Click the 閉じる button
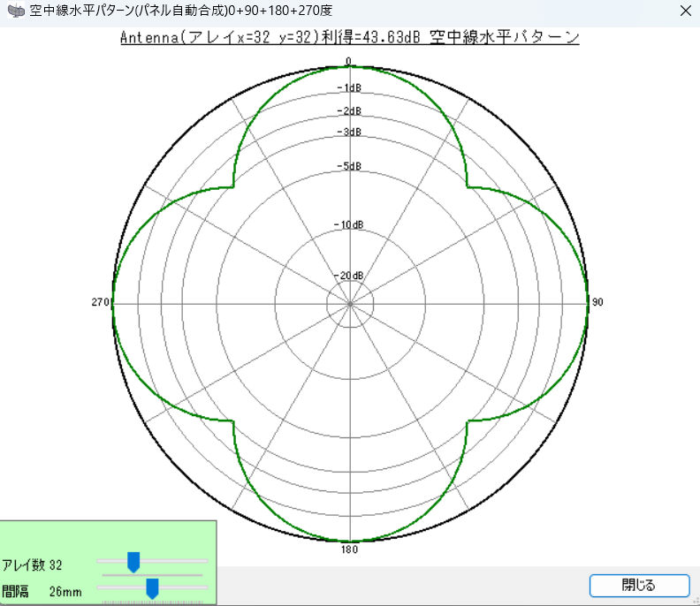 [x=639, y=585]
